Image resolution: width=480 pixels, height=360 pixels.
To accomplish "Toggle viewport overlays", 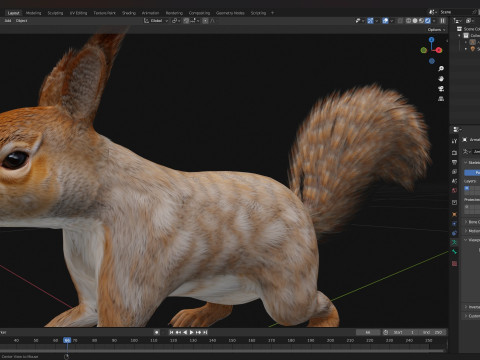I will click(385, 21).
